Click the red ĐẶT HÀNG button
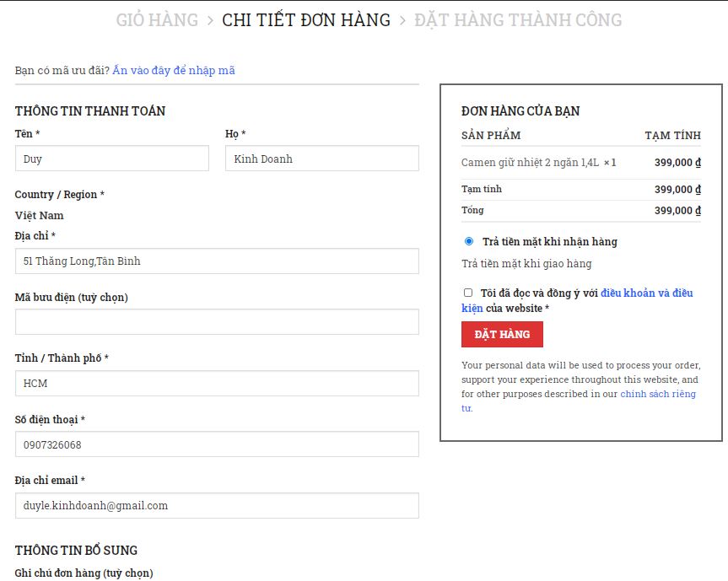Viewport: 728px width, 581px height. (x=502, y=334)
